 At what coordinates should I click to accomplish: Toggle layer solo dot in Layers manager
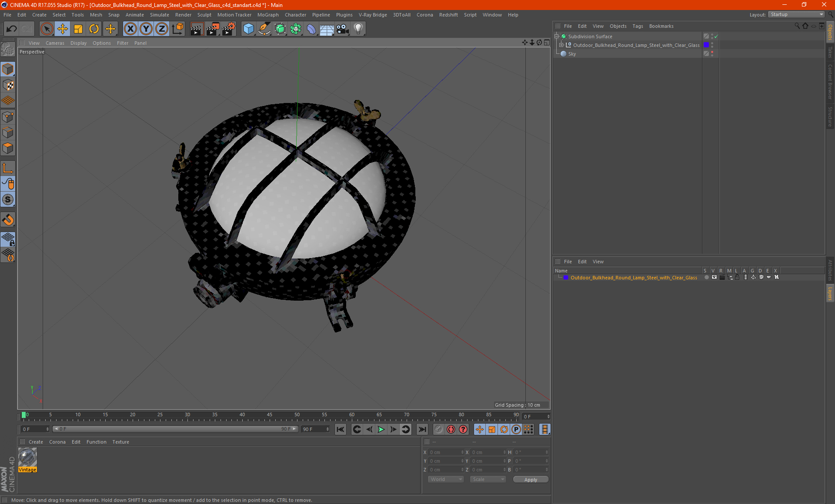coord(706,277)
